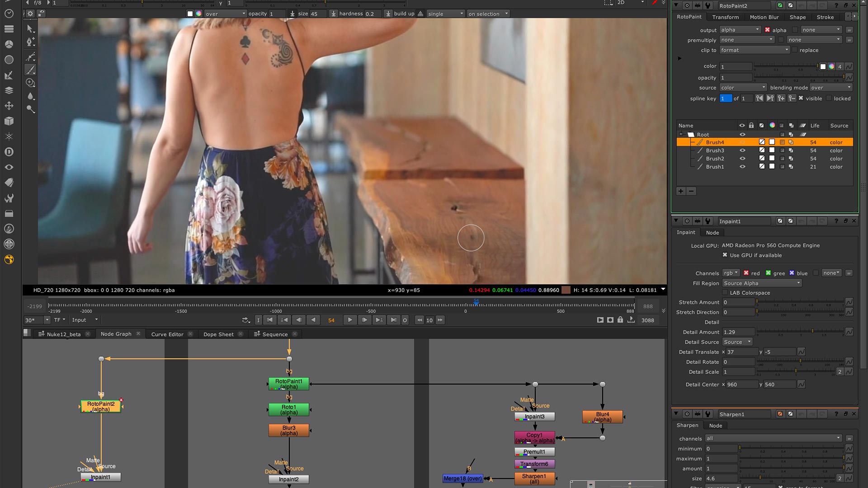
Task: Switch to the Curve Editor tab
Action: (x=167, y=334)
